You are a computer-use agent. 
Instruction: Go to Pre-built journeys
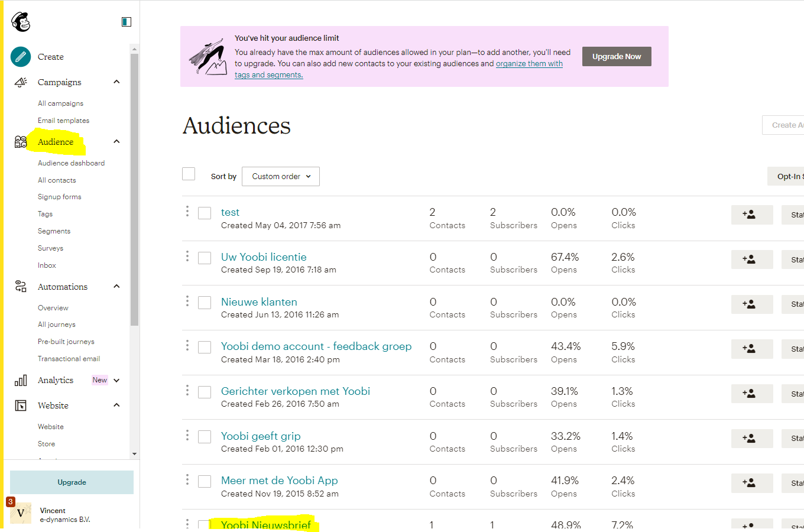[x=66, y=342]
